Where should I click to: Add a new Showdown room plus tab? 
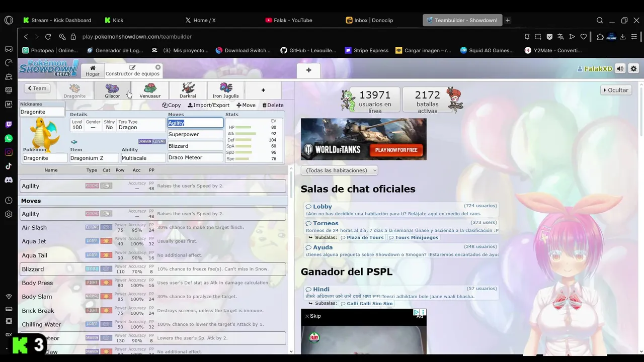(x=308, y=70)
